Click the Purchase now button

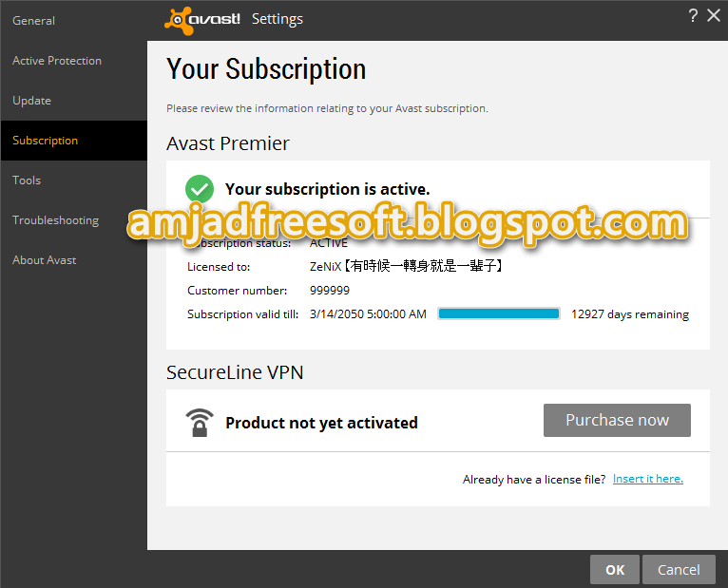617,420
